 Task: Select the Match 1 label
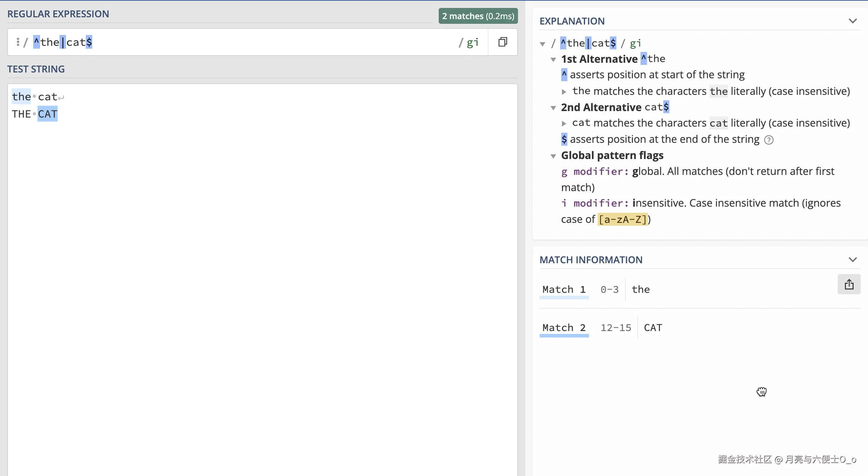pyautogui.click(x=564, y=290)
